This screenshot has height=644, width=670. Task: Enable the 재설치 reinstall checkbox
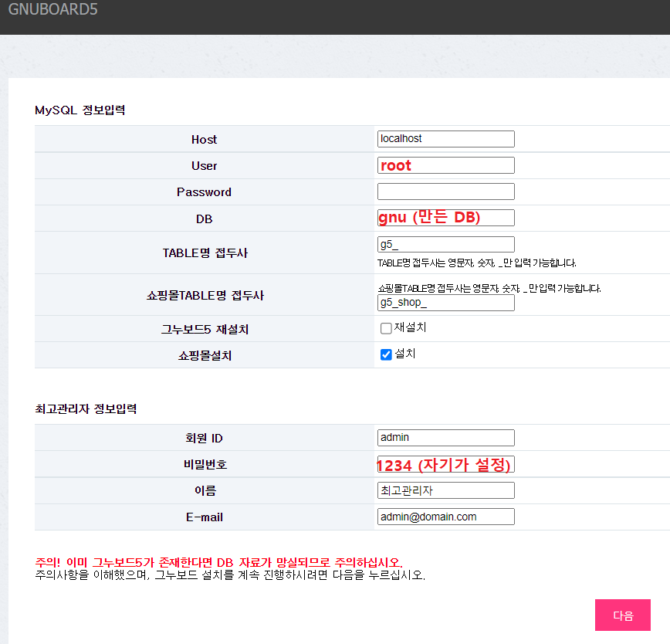386,328
